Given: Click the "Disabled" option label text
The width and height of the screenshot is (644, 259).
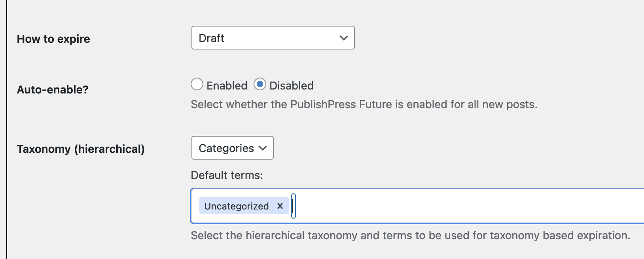Looking at the screenshot, I should coord(292,86).
